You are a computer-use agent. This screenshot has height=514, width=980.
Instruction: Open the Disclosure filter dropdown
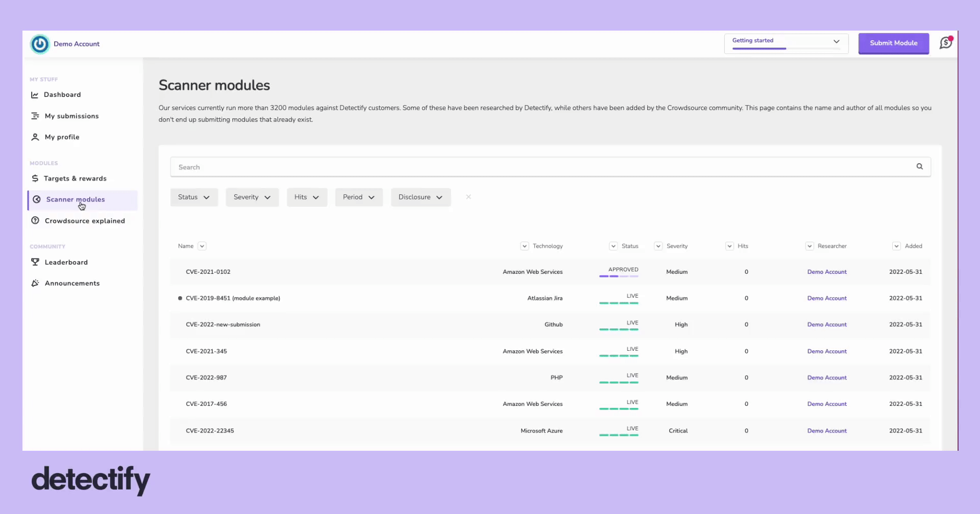pyautogui.click(x=421, y=197)
